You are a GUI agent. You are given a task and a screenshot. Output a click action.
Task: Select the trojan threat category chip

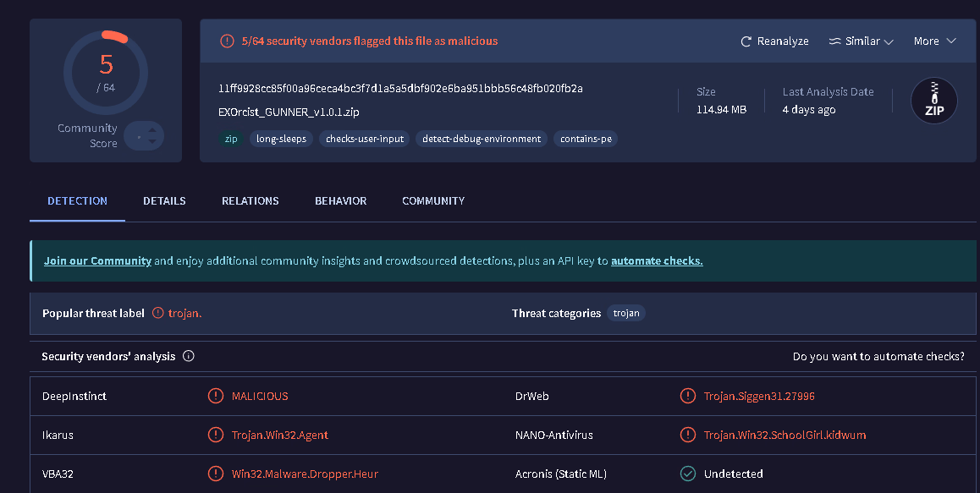[626, 313]
